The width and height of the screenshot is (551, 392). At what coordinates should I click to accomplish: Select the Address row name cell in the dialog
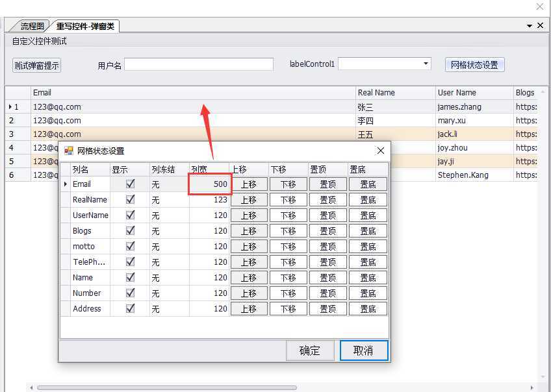tap(90, 309)
